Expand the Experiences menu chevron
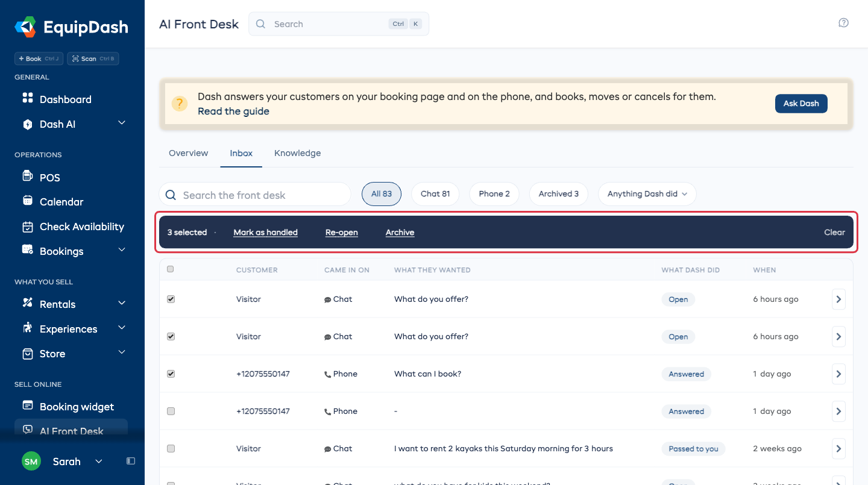The width and height of the screenshot is (868, 485). coord(121,327)
